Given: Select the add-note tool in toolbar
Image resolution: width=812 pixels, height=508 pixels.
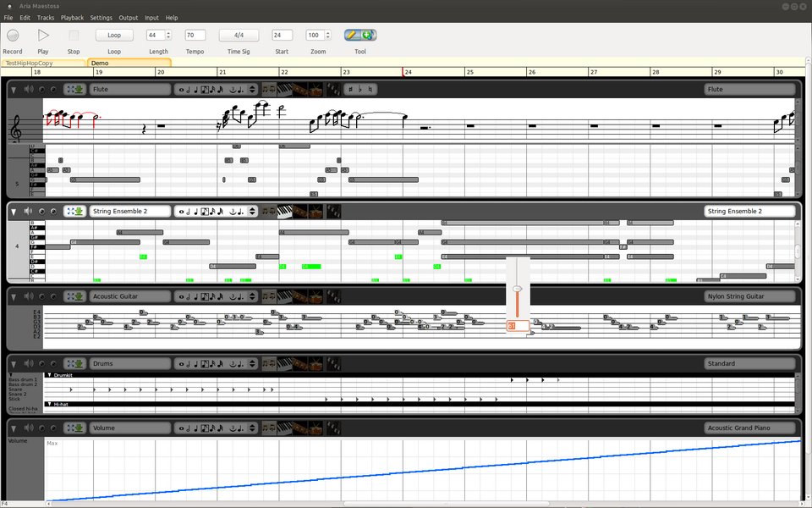Looking at the screenshot, I should click(x=367, y=36).
